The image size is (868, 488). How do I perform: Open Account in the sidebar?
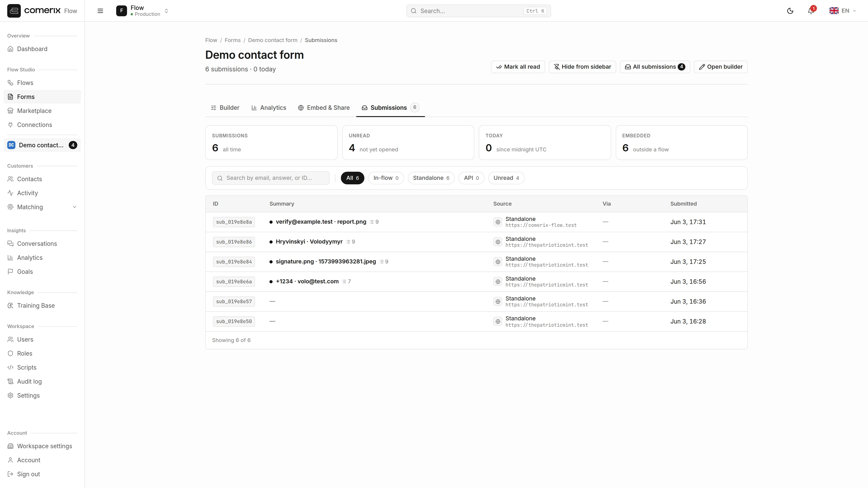42,460
